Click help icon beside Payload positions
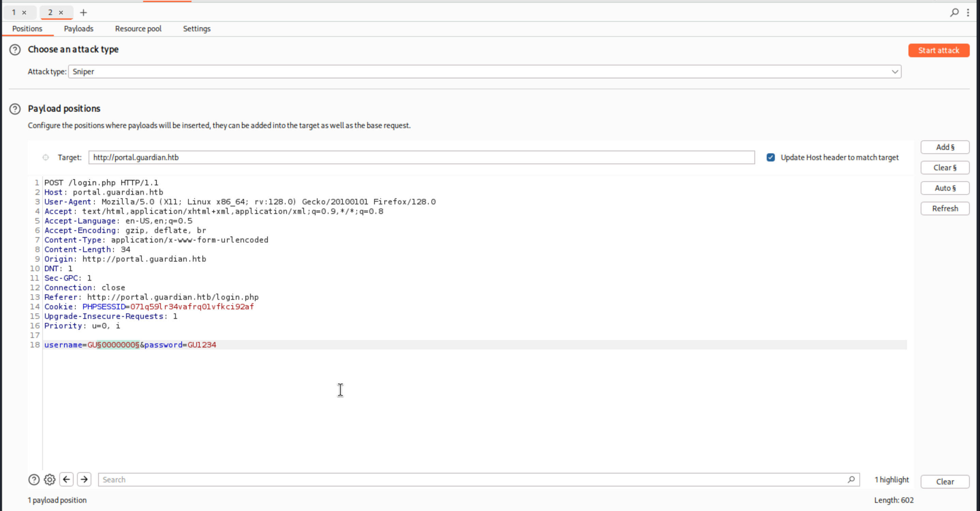 [x=15, y=109]
